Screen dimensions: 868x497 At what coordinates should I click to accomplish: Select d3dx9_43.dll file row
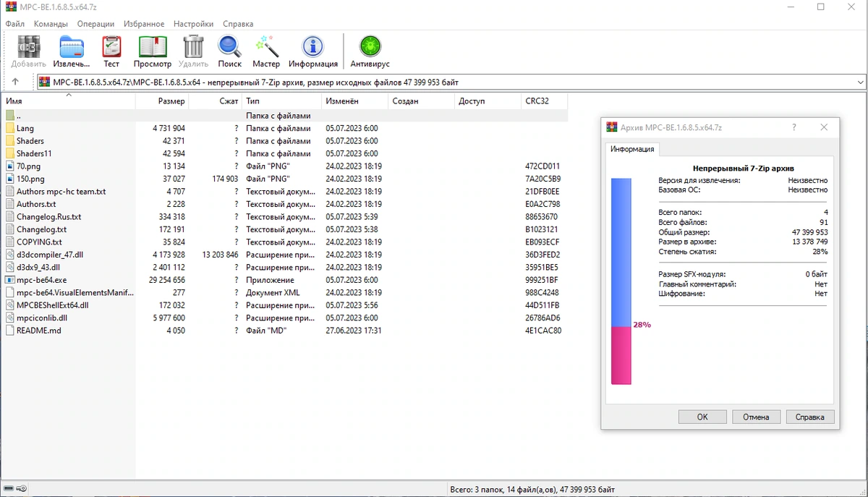click(x=284, y=267)
